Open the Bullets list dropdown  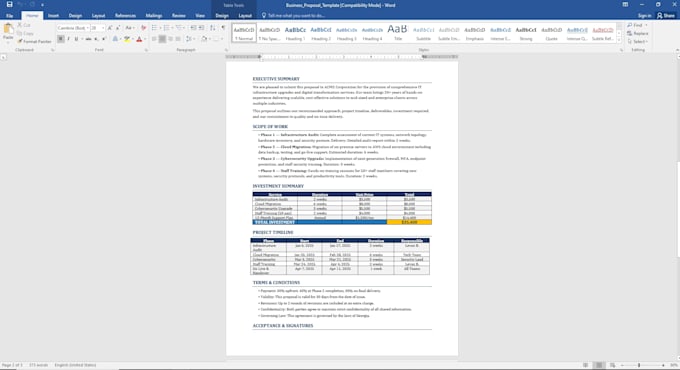(160, 28)
